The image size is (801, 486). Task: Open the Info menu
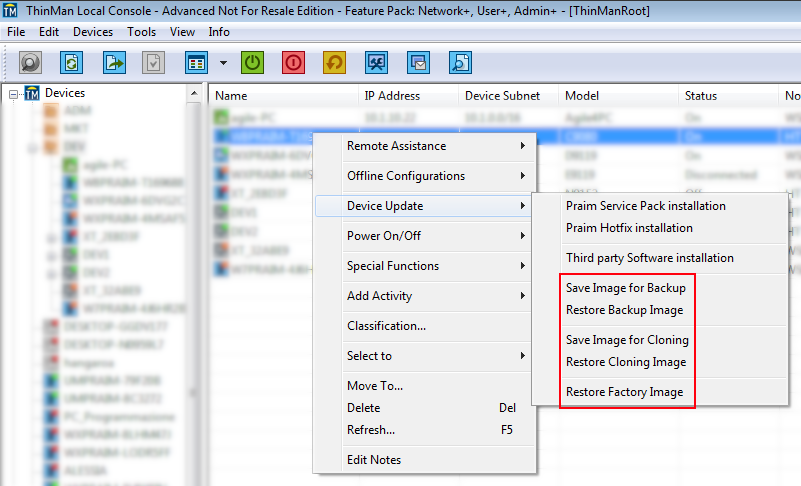pyautogui.click(x=219, y=32)
